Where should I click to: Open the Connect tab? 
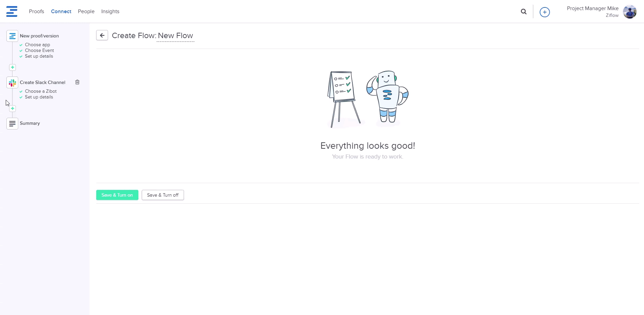(x=61, y=11)
